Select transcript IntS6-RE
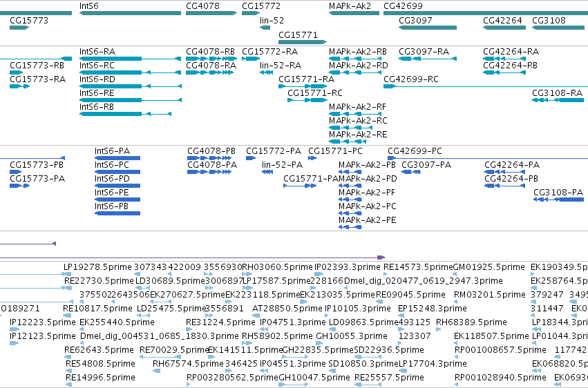 131,100
